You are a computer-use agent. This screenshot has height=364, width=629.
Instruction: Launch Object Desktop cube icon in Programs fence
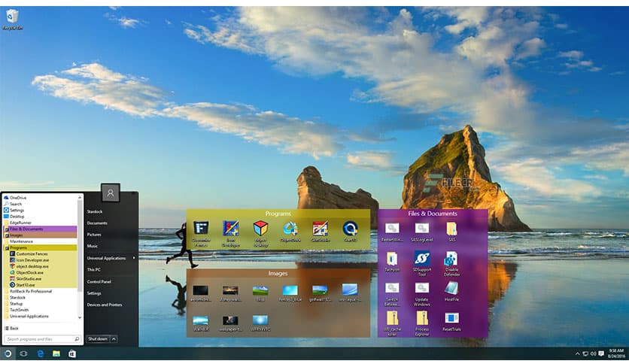coord(260,229)
